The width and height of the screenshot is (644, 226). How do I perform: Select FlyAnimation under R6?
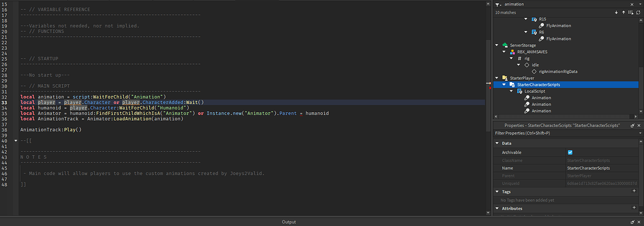559,39
